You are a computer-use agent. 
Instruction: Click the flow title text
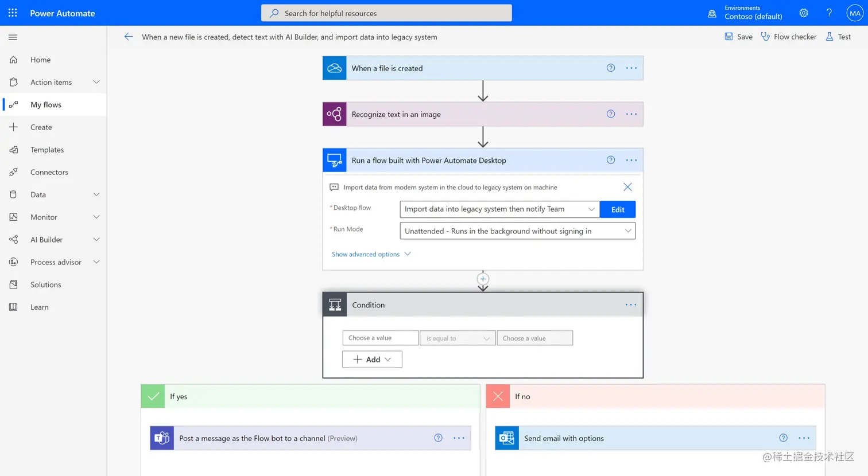click(x=289, y=37)
